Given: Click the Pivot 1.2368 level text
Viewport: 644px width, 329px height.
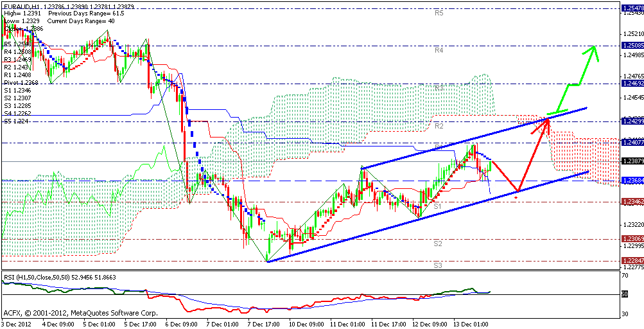Looking at the screenshot, I should [x=21, y=82].
